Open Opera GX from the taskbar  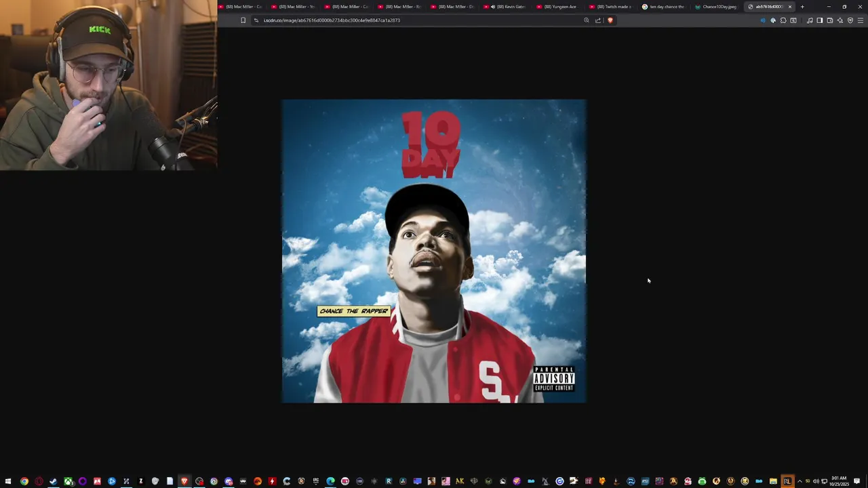coord(39,481)
